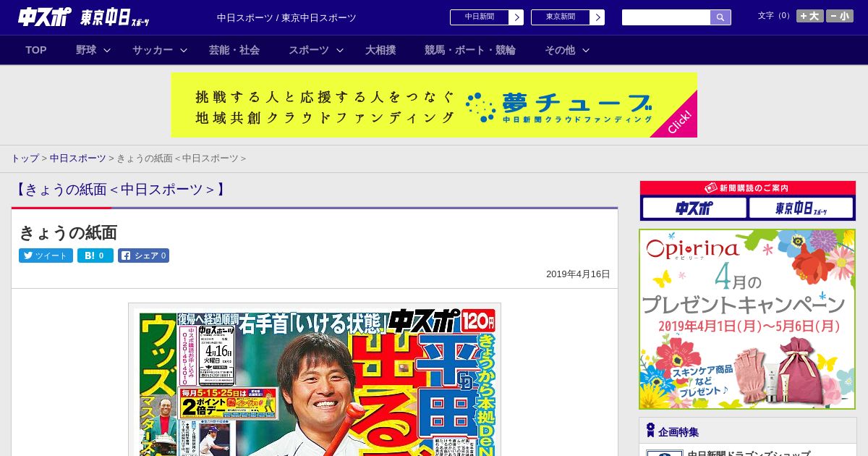
Task: Click 中日スポーツ / 東京中日スポーツ header text
Action: (x=286, y=17)
